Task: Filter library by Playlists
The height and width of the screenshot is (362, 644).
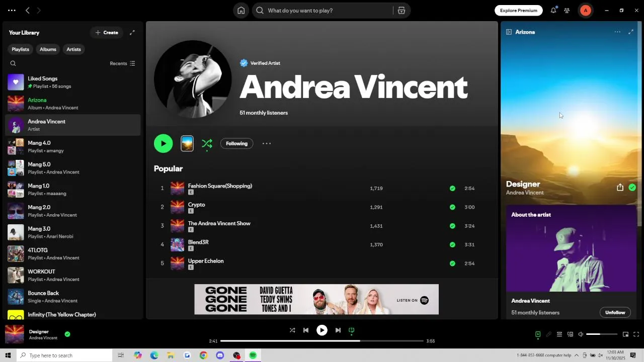Action: point(20,49)
